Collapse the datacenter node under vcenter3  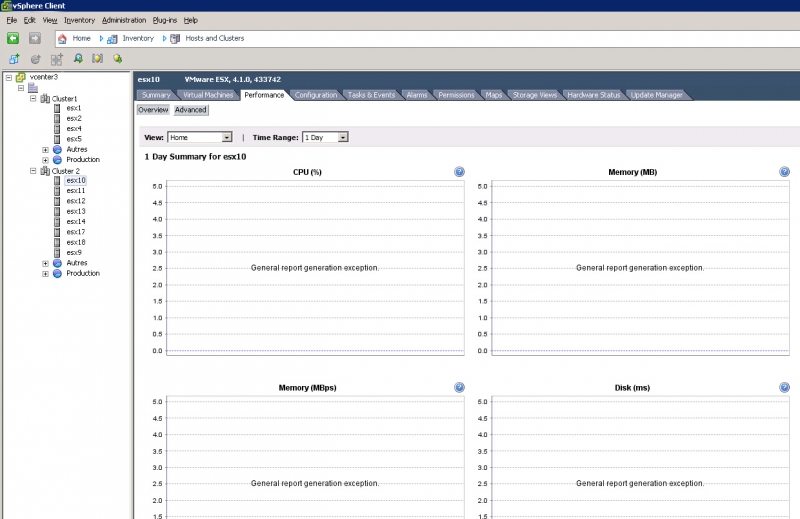21,88
